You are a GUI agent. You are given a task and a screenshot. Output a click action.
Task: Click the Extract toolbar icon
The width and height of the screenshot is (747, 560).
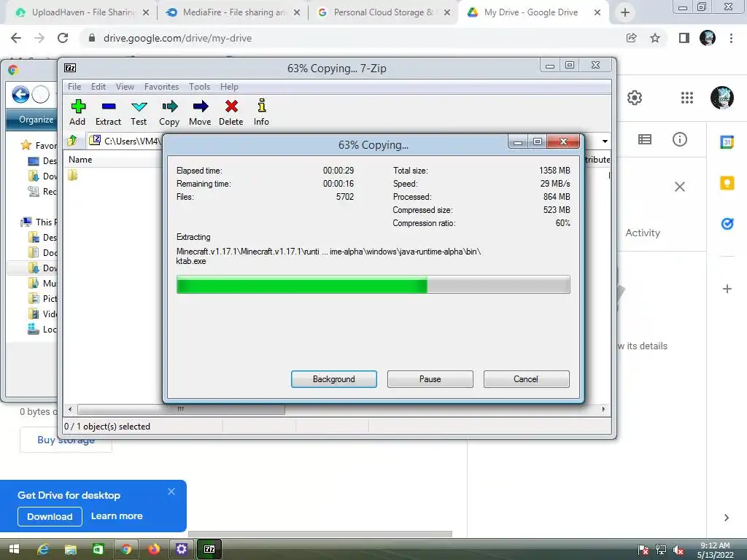[x=108, y=112]
